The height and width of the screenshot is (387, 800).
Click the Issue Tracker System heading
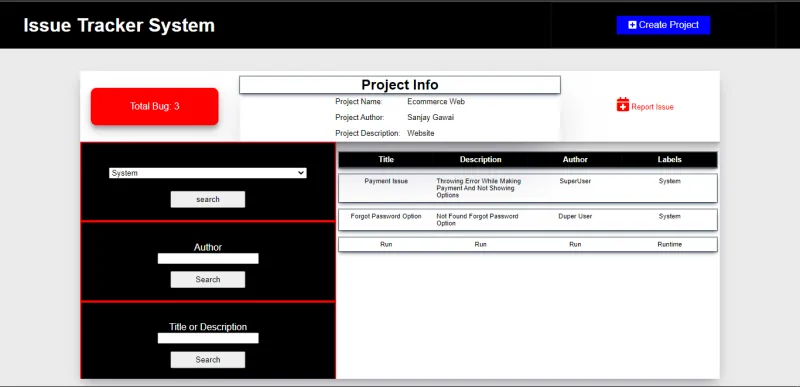119,25
